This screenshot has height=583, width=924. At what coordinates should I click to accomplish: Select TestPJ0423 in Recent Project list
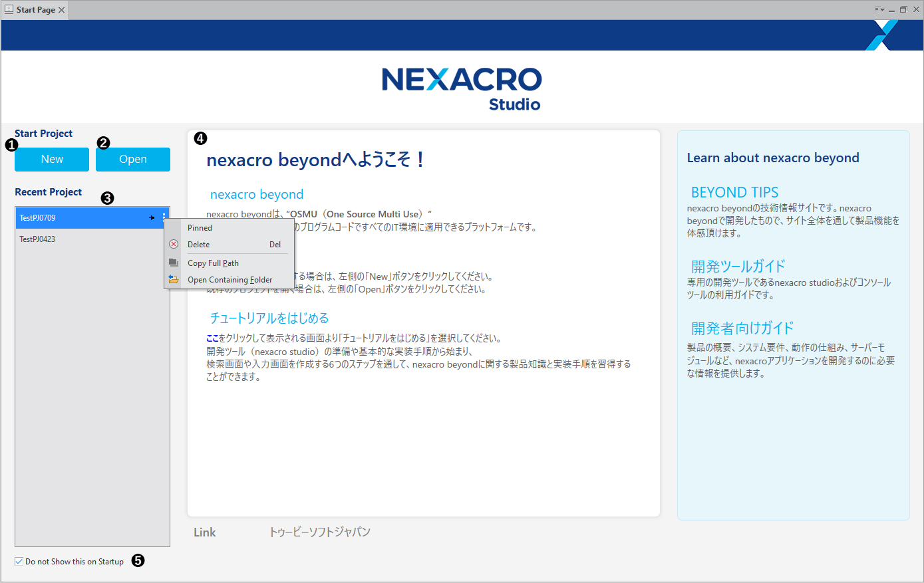click(37, 239)
